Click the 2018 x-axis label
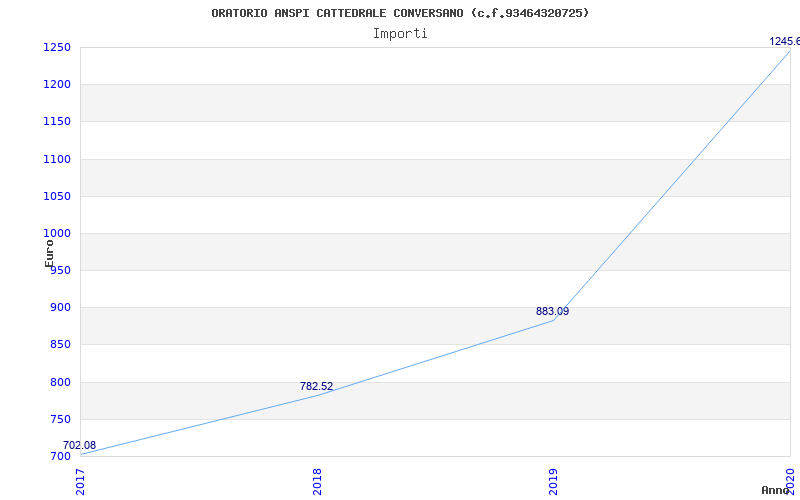This screenshot has width=800, height=500. pyautogui.click(x=317, y=482)
